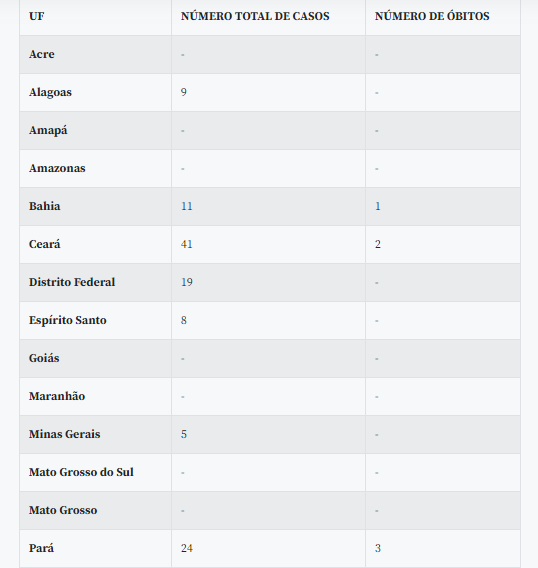Click Pará deaths value 3
Screen dimensions: 538x568
point(378,548)
